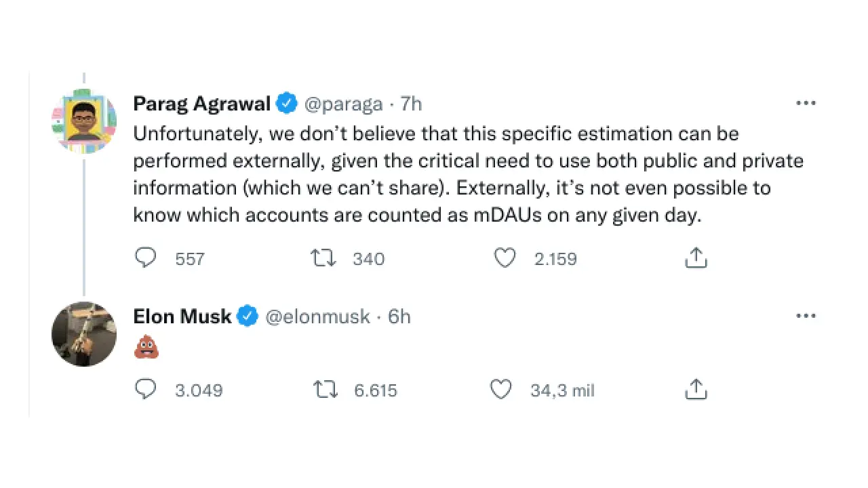The image size is (868, 488).
Task: Like Parag Agrawal's tweet
Action: (505, 258)
